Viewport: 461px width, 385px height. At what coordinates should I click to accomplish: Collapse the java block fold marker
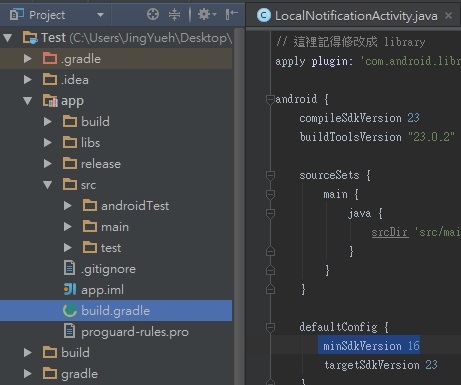270,213
